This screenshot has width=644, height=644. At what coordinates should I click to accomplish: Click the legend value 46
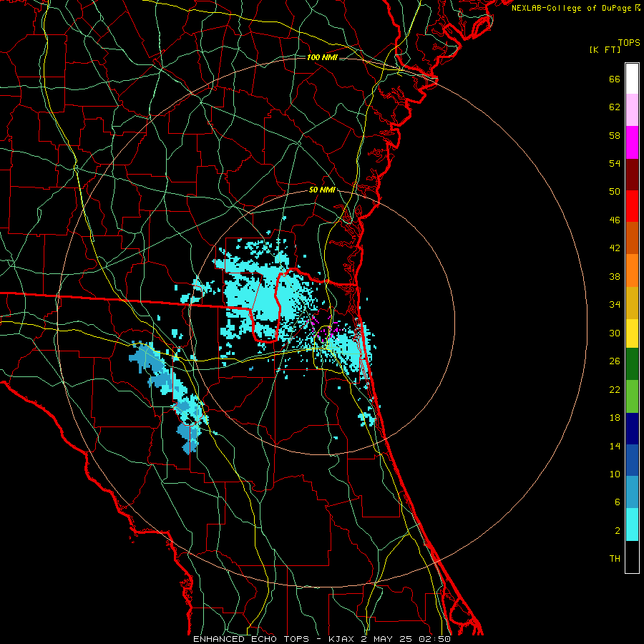615,220
